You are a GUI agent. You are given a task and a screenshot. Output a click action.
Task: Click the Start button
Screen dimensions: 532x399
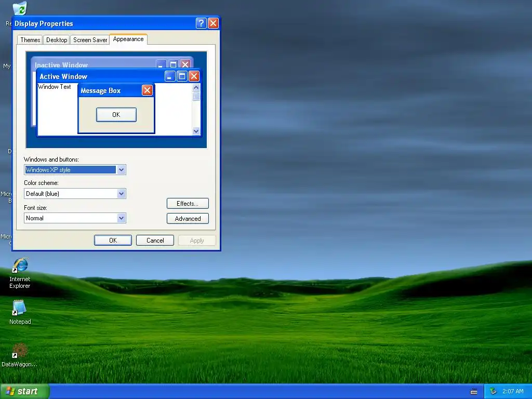coord(24,391)
